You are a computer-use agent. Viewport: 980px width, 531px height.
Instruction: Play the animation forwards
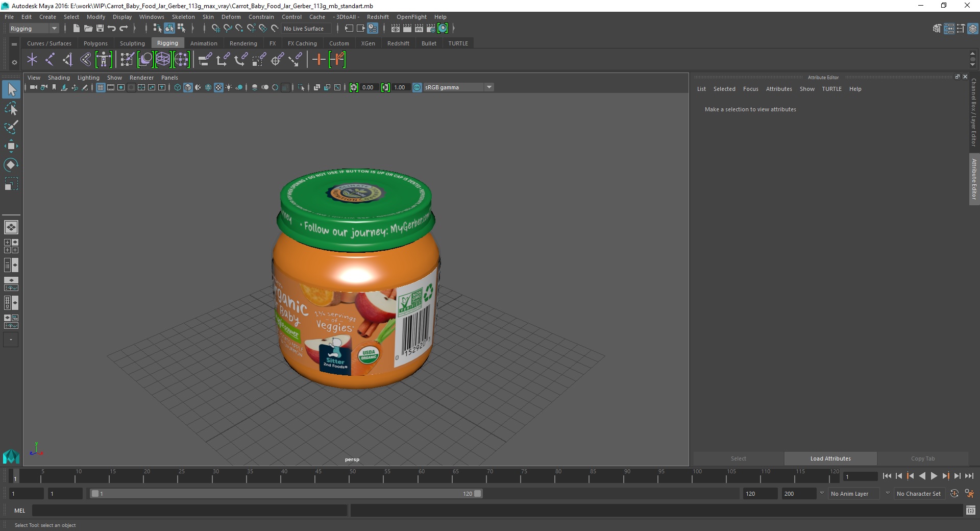coord(934,476)
